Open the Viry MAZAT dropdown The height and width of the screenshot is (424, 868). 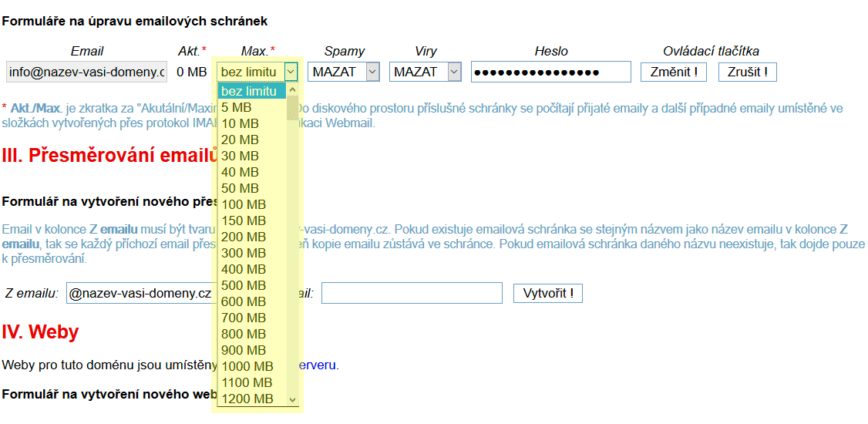pyautogui.click(x=425, y=72)
